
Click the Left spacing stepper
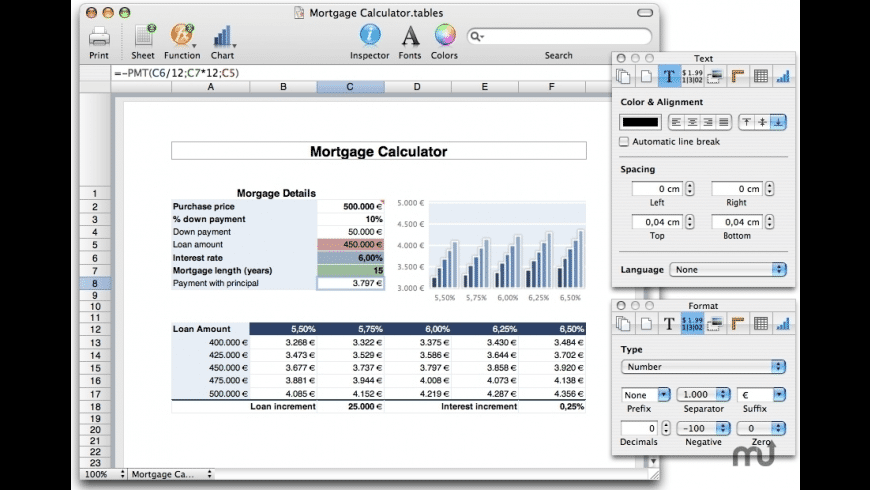click(x=690, y=189)
